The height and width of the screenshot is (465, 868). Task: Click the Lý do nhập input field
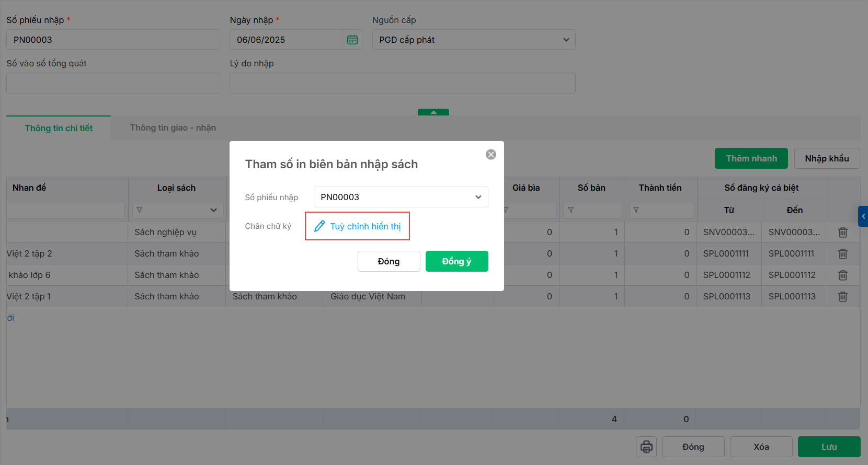coord(402,83)
